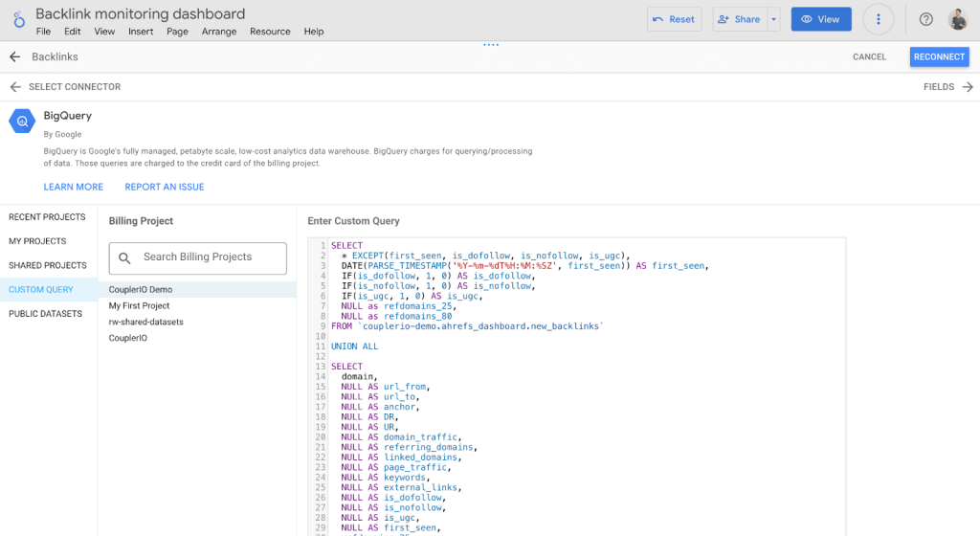Open the LEARN MORE link

point(73,187)
